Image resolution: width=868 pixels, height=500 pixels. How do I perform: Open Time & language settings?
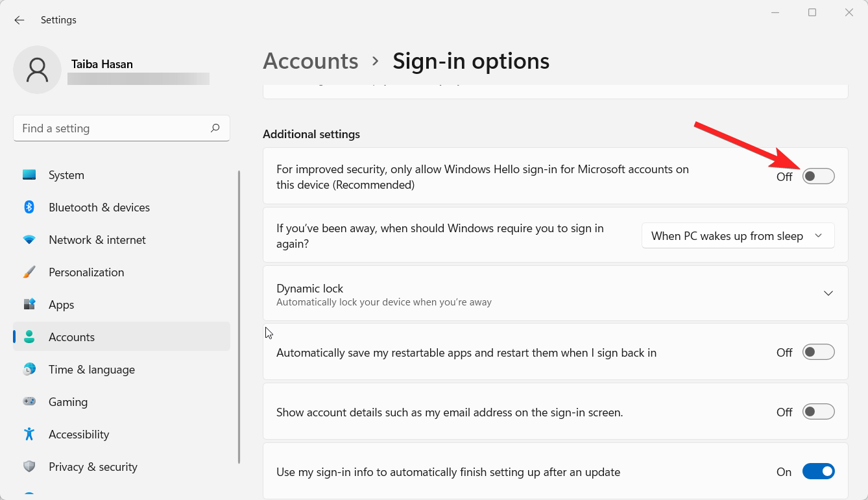29,369
